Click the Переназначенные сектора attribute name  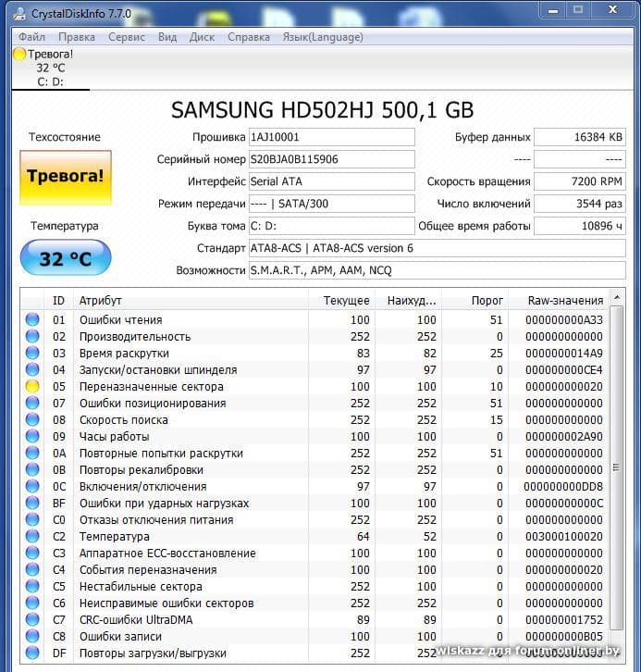(x=151, y=387)
